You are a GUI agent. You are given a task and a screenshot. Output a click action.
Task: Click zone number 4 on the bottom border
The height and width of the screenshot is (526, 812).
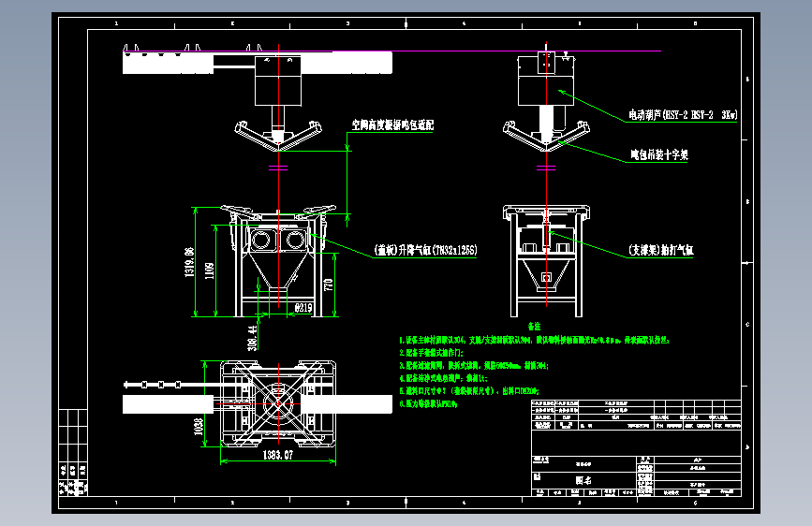(x=464, y=503)
